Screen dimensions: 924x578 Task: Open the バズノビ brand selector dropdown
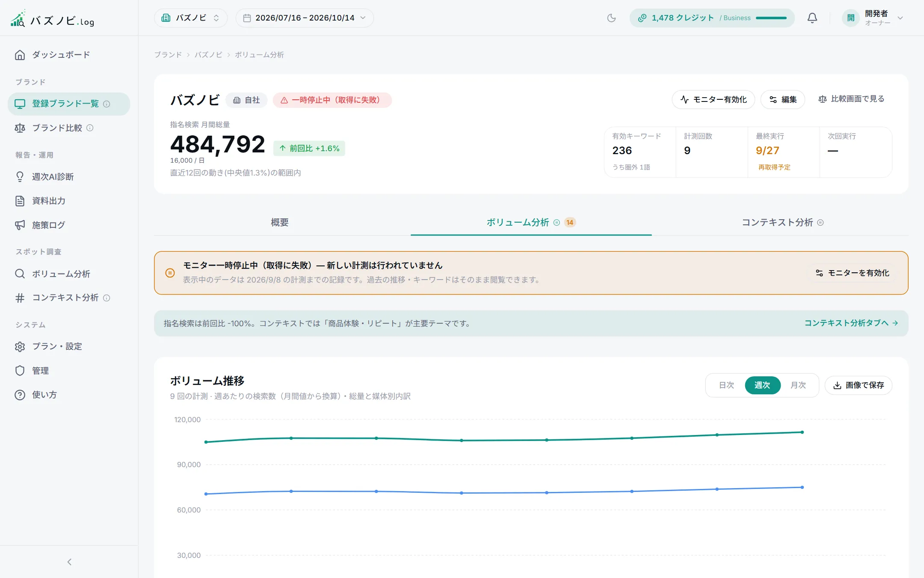pyautogui.click(x=191, y=18)
